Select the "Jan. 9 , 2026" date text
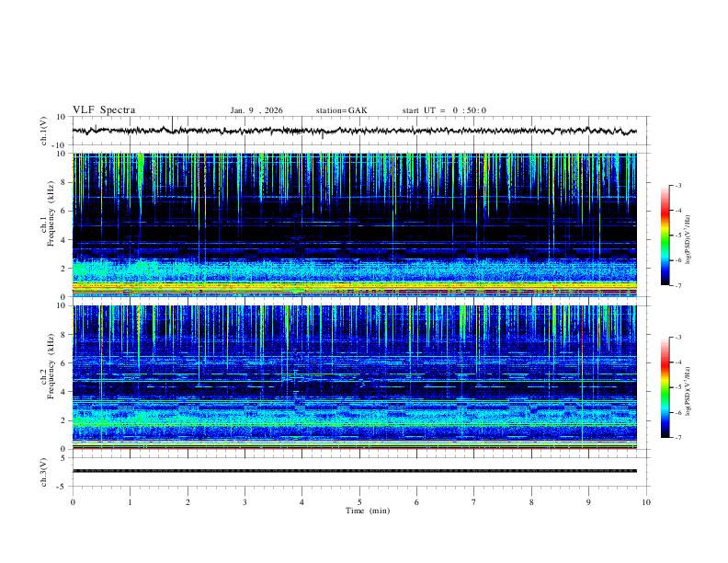Viewport: 728px width, 563px height. pos(256,110)
